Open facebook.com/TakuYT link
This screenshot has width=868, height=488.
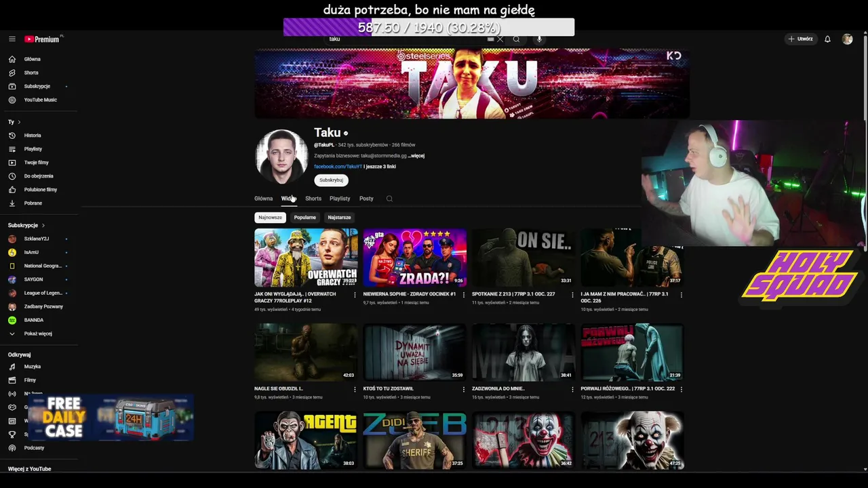pyautogui.click(x=338, y=167)
